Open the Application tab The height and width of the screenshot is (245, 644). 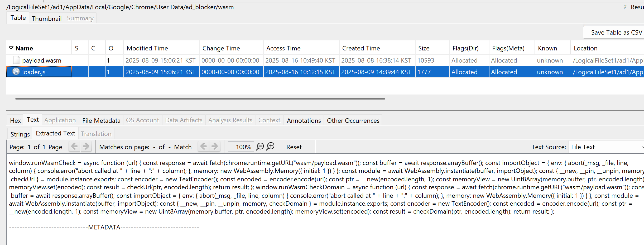click(x=60, y=120)
